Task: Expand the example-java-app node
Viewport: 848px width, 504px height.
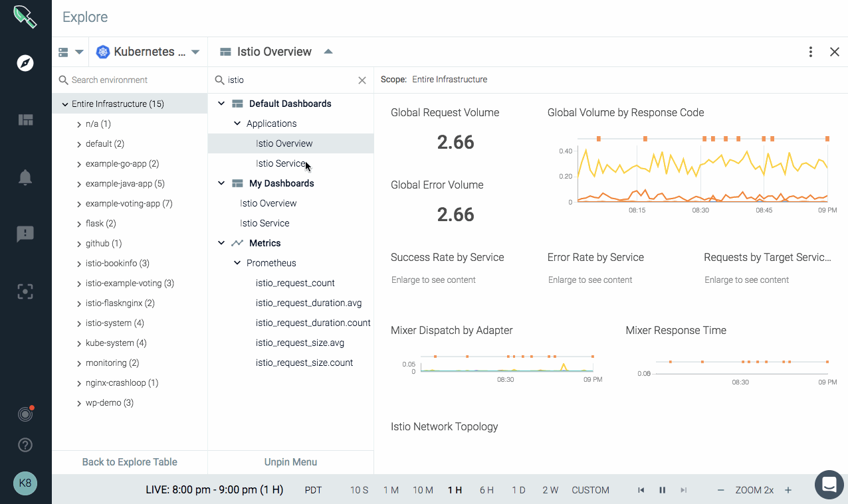Action: (x=79, y=184)
